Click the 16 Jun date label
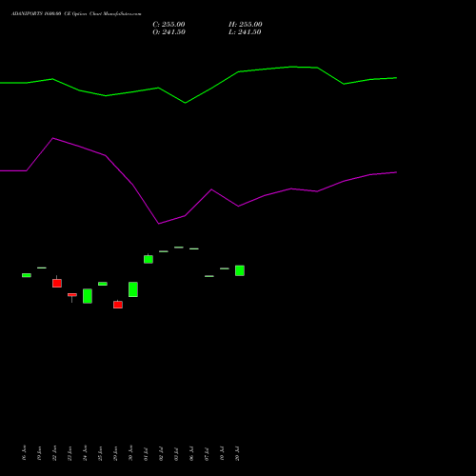Screen dimensions: 476x476 [24, 453]
